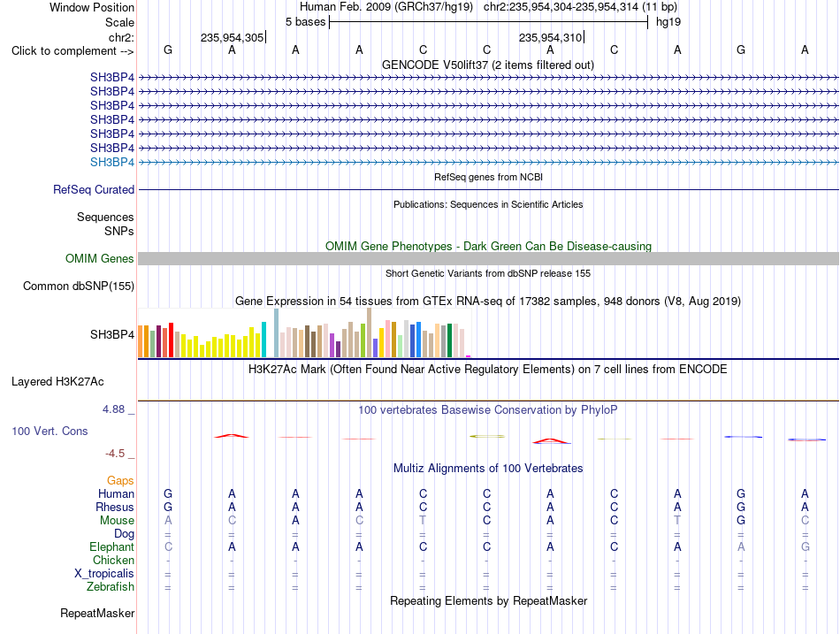Click the orange Gaps row label
Screen dimensions: 840x634
tap(120, 481)
